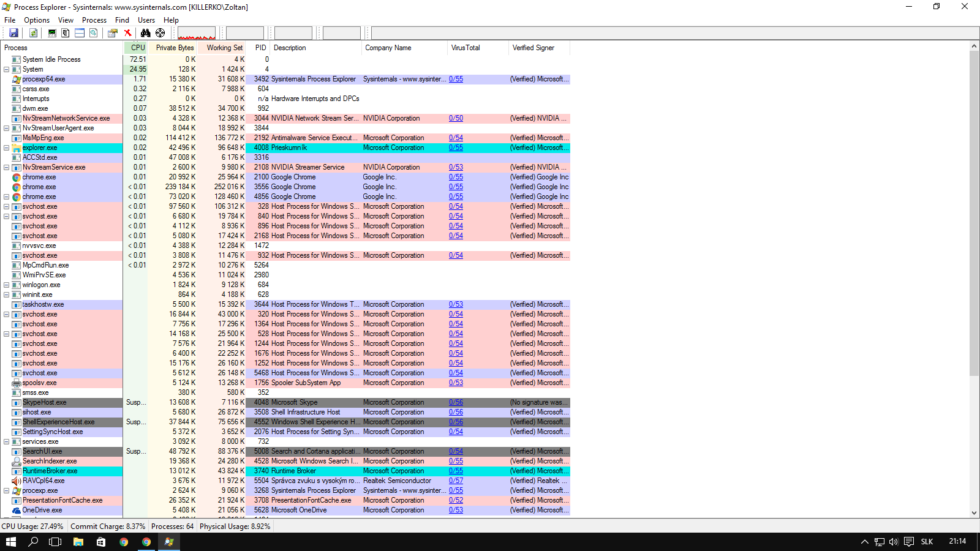Screen dimensions: 980x551
Task: Collapse the explorer.exe tree node
Action: click(x=6, y=148)
